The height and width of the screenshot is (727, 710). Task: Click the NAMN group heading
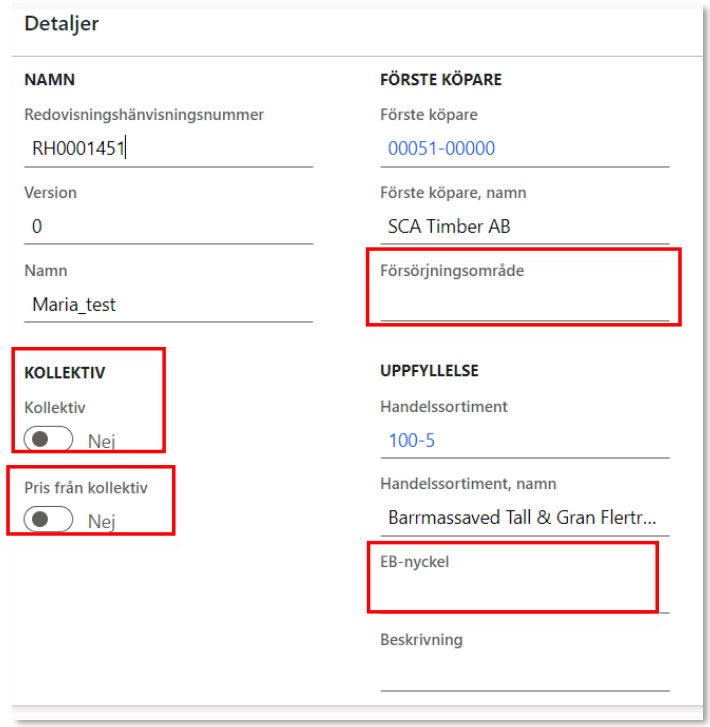pyautogui.click(x=50, y=79)
